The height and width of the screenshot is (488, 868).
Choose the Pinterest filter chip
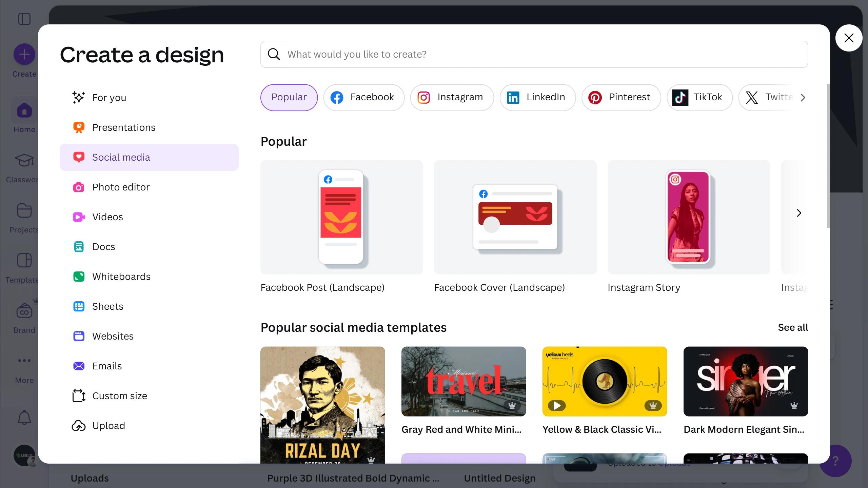click(621, 97)
